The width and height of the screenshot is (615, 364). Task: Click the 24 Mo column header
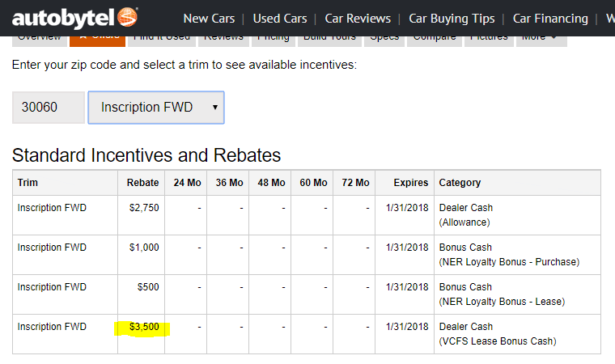(187, 183)
